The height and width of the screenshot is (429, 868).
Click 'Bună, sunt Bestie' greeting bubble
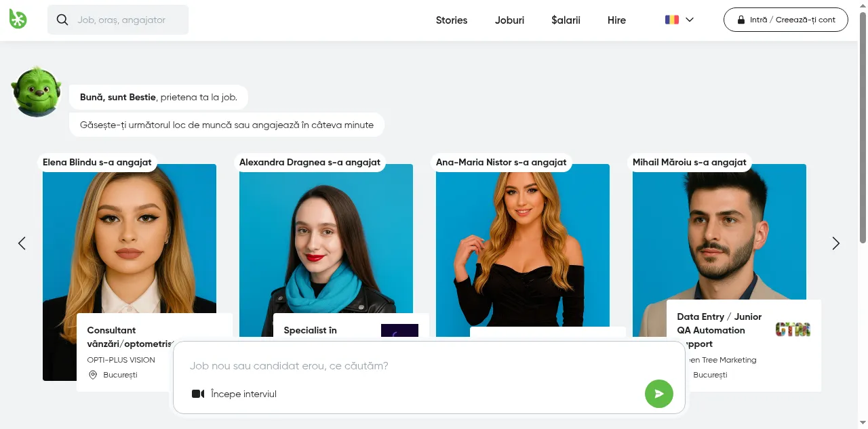(x=159, y=97)
